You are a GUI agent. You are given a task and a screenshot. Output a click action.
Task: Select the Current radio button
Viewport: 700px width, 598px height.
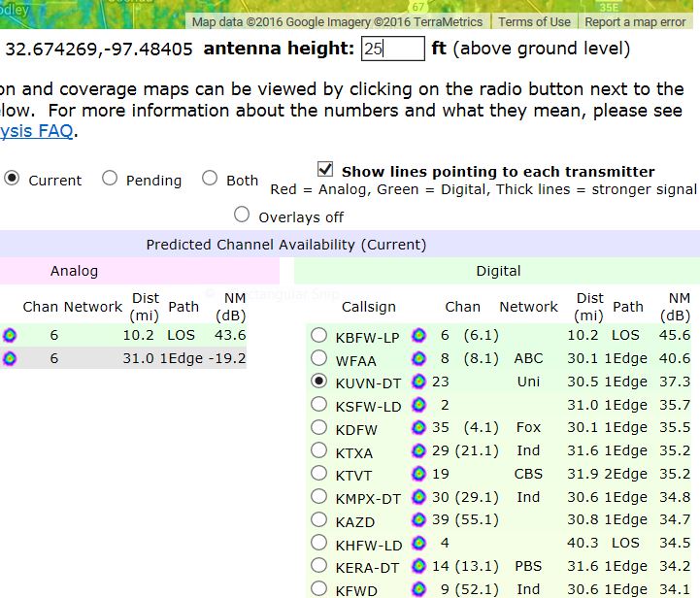(x=13, y=179)
